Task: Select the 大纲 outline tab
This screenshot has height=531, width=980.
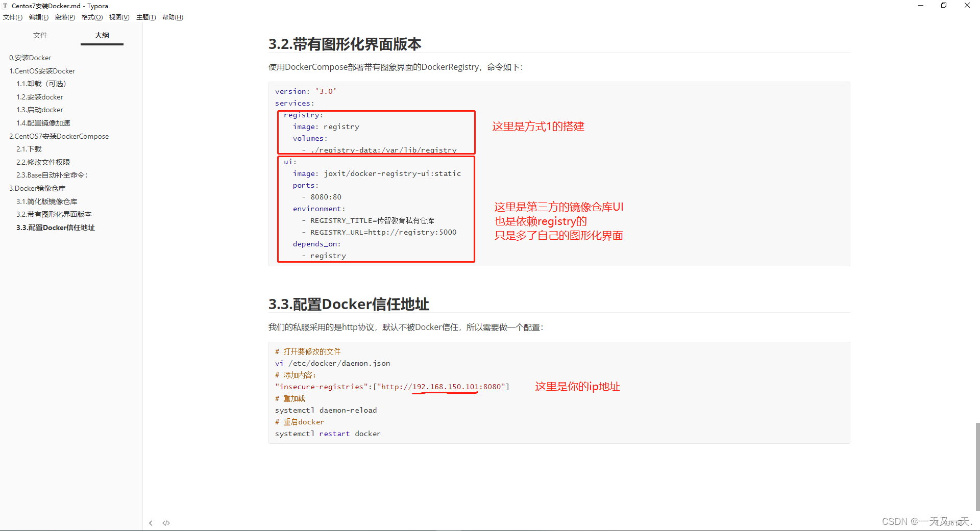Action: point(102,35)
